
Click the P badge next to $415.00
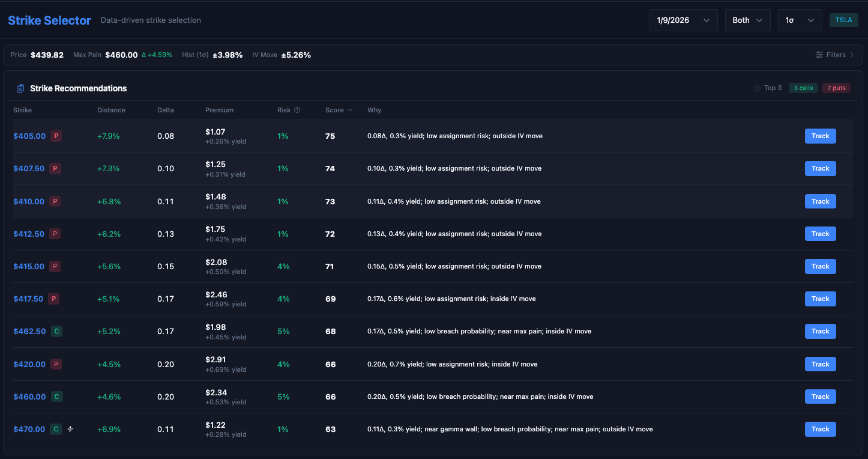point(55,266)
